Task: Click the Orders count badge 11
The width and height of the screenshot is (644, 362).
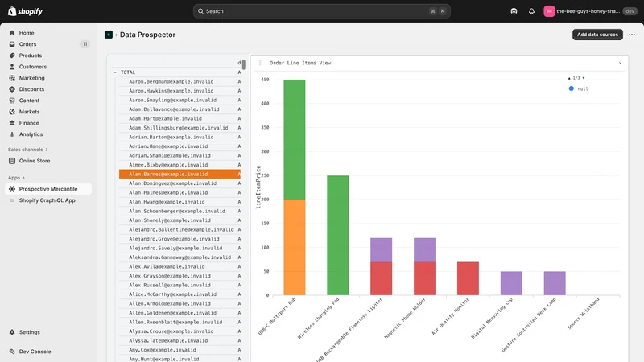Action: [85, 44]
